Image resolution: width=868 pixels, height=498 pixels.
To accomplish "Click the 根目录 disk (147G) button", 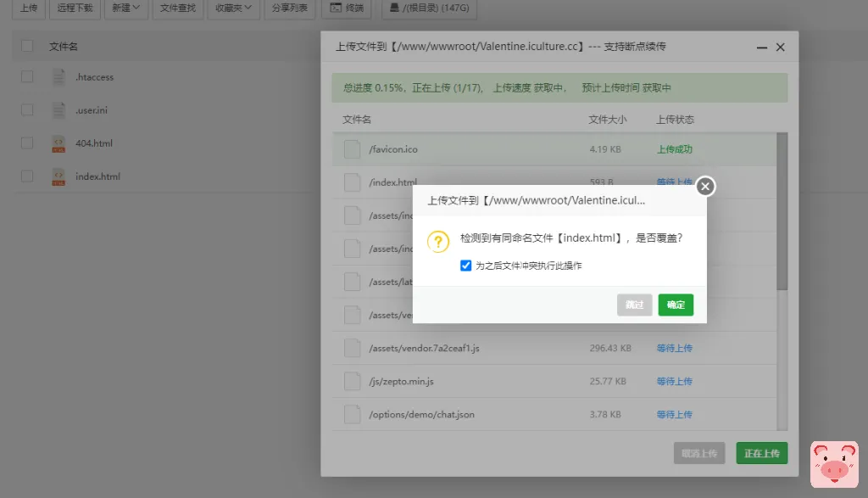I will pos(429,8).
